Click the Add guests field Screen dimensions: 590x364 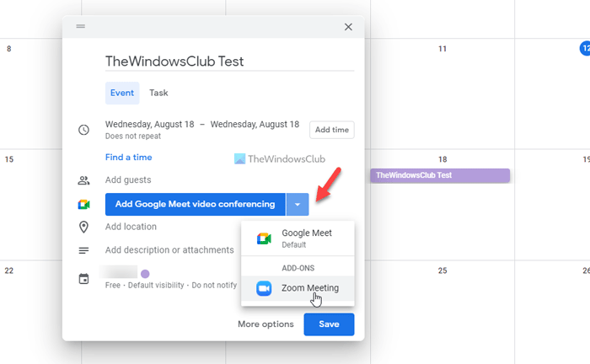point(128,179)
